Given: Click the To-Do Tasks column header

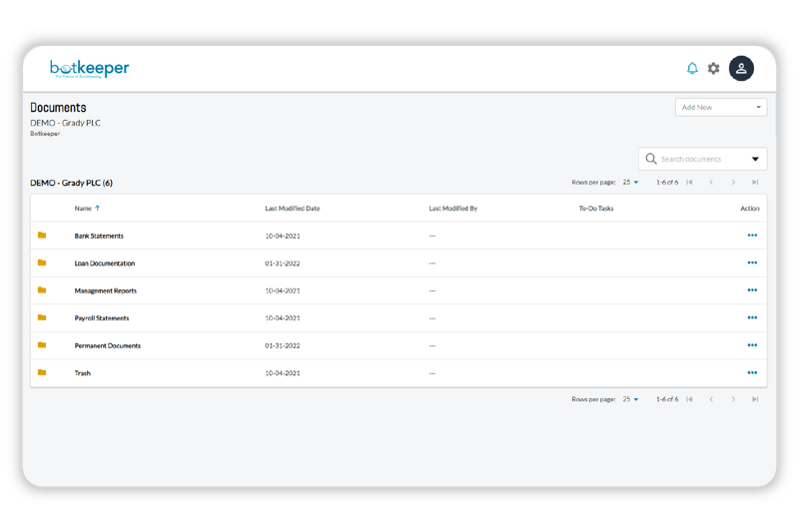Looking at the screenshot, I should pos(596,209).
